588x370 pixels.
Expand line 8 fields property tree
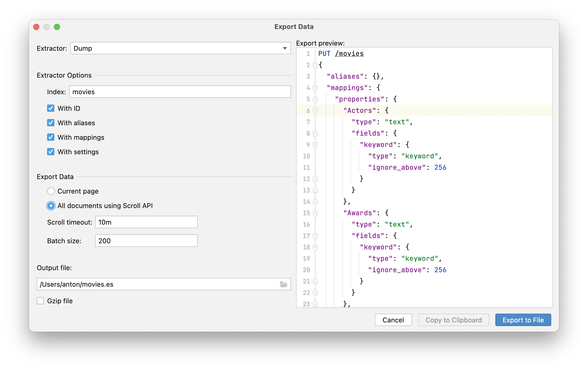pyautogui.click(x=315, y=134)
